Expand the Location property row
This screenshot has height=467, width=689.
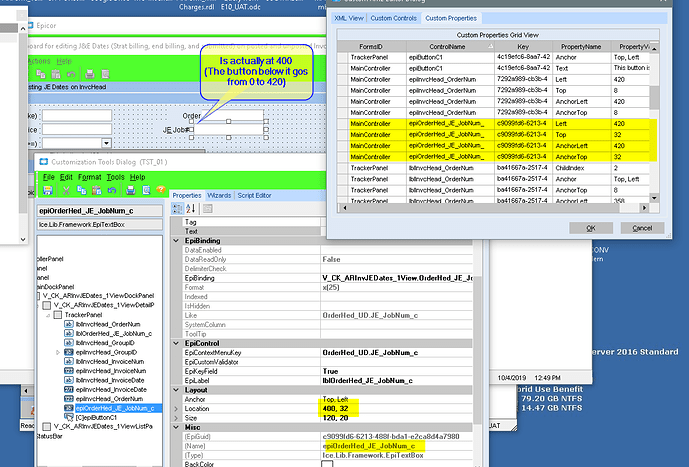pyautogui.click(x=178, y=409)
